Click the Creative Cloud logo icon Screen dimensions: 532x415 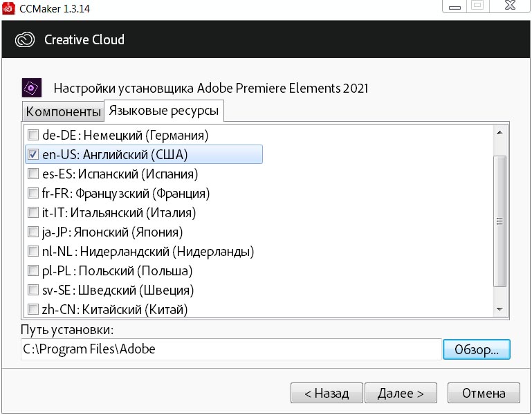pos(25,39)
